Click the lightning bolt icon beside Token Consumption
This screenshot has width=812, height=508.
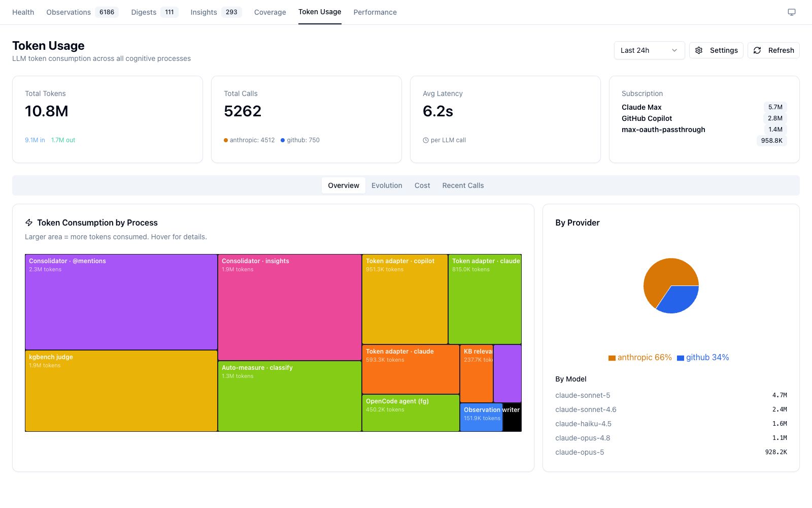29,223
